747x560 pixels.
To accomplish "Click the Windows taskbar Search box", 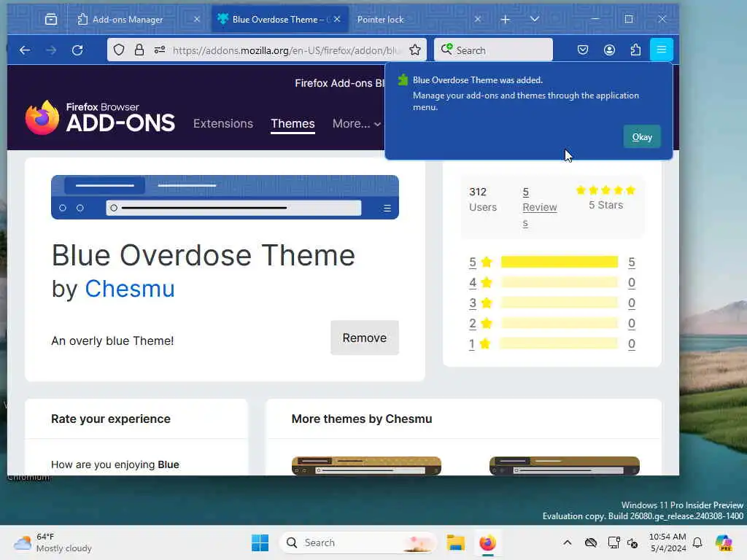I will point(358,542).
